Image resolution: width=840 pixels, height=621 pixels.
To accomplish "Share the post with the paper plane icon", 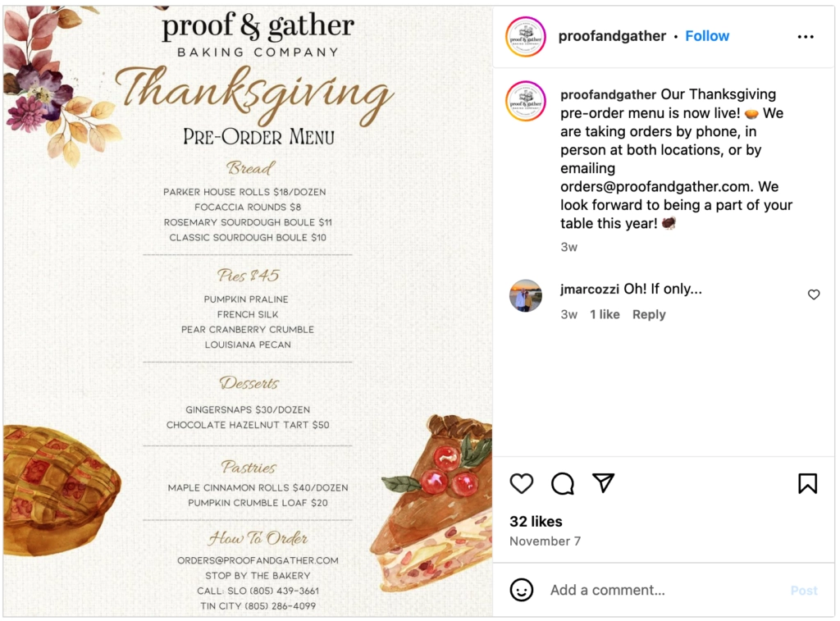I will coord(604,483).
